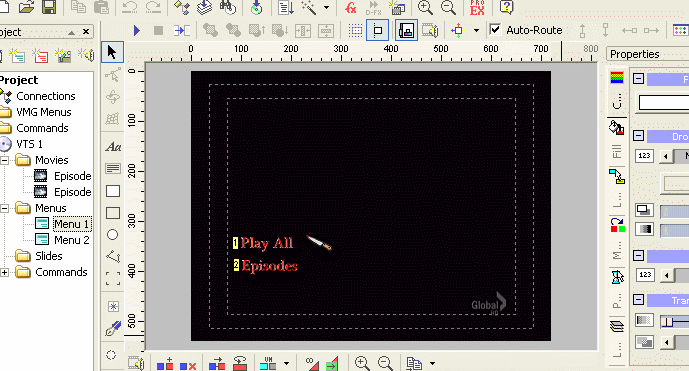Click the PRO EX toolbar icon
This screenshot has height=371, width=689.
(477, 7)
